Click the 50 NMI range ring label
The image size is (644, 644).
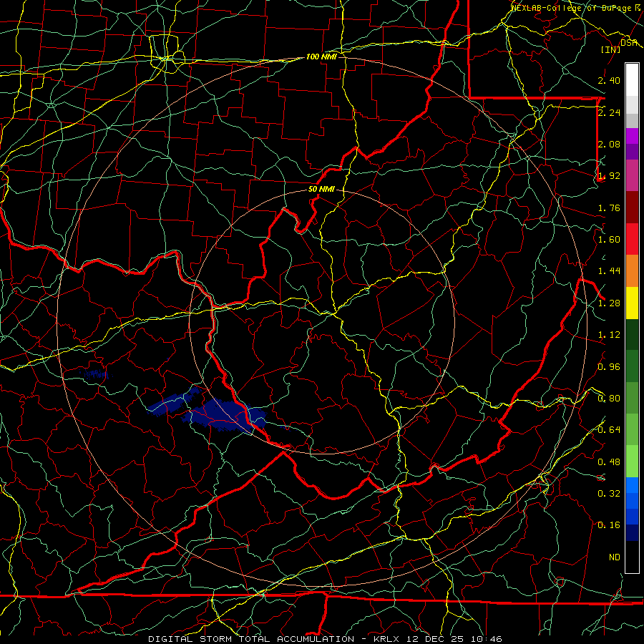pos(321,190)
